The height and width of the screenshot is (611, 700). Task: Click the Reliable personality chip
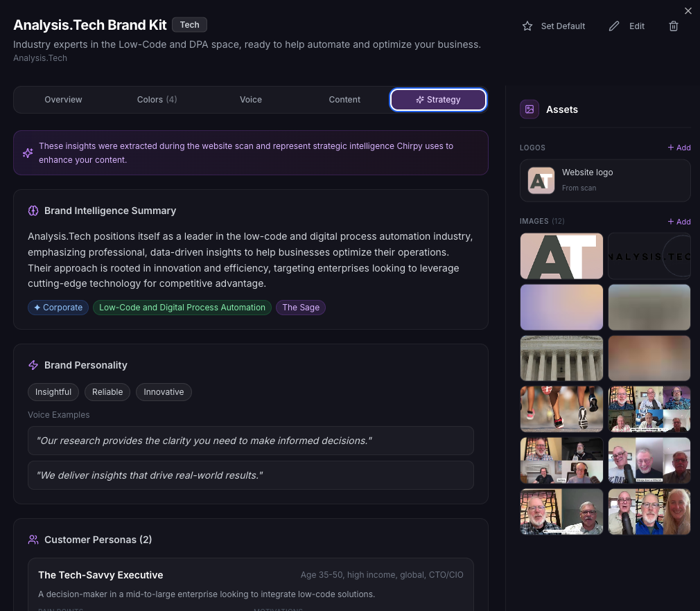(107, 392)
